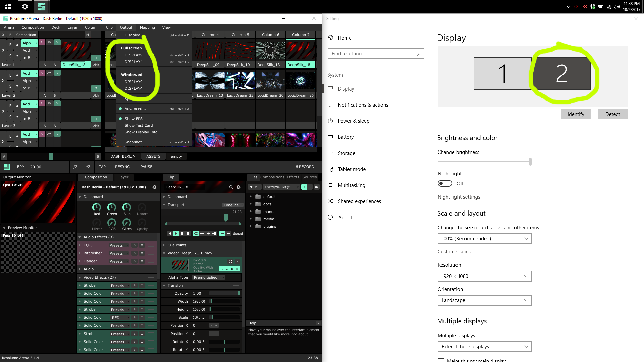Image resolution: width=644 pixels, height=362 pixels.
Task: Toggle the Show FPS option
Action: [133, 119]
